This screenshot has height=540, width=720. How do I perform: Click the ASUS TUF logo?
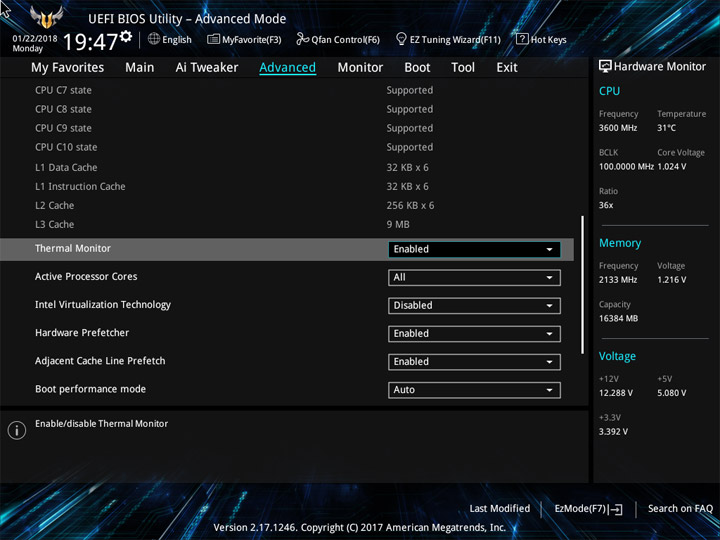click(x=46, y=17)
